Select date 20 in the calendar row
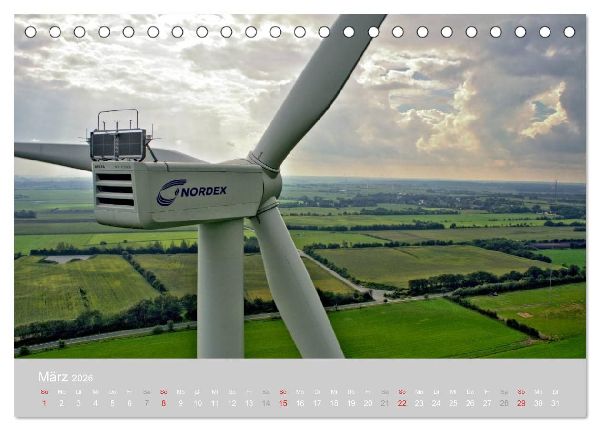The height and width of the screenshot is (431, 600). (x=368, y=403)
